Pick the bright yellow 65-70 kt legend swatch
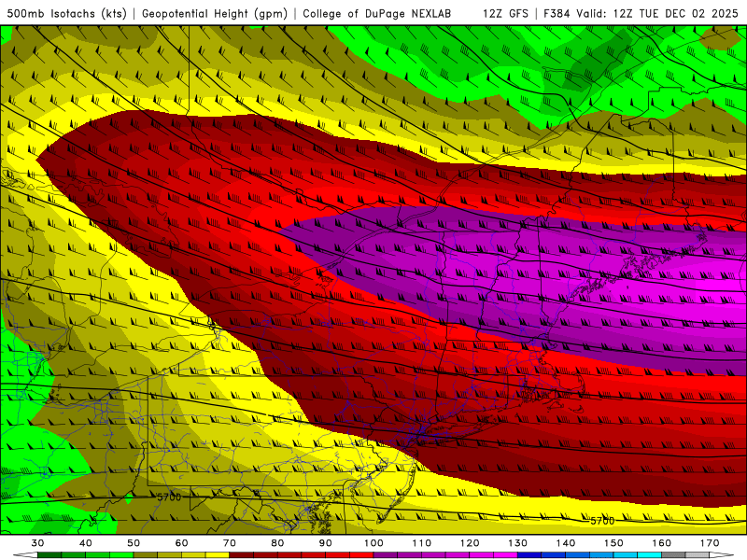Screen dimensions: 747x560 (218, 555)
